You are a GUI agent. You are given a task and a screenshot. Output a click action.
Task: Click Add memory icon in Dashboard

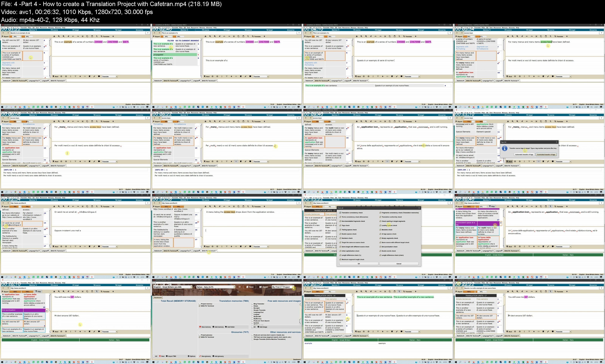[x=213, y=327]
